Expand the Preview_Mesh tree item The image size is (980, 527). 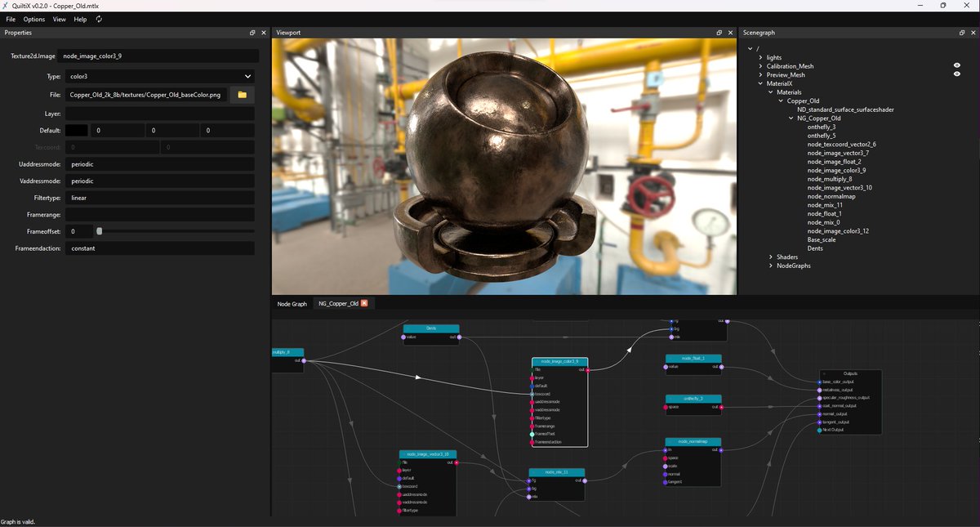(x=760, y=75)
